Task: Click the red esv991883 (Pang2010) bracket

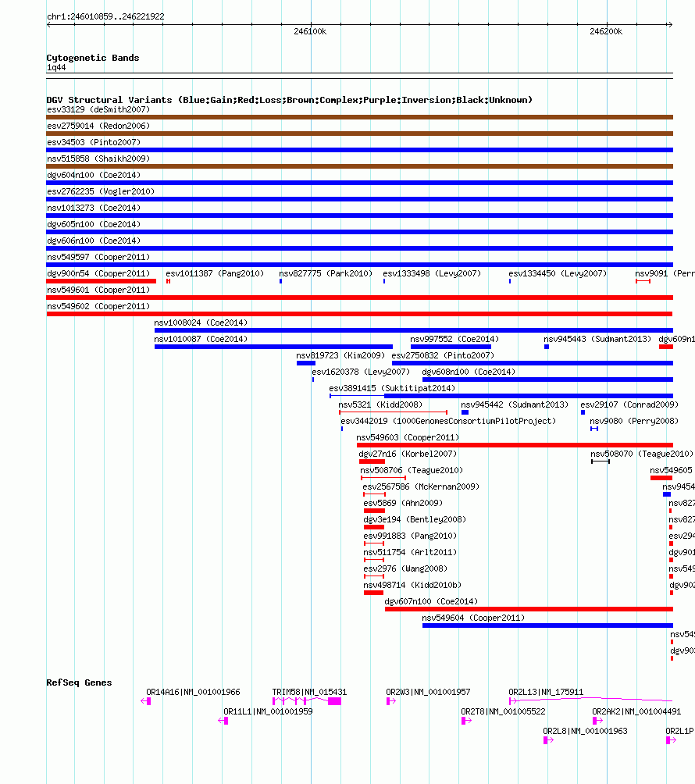Action: tap(374, 544)
